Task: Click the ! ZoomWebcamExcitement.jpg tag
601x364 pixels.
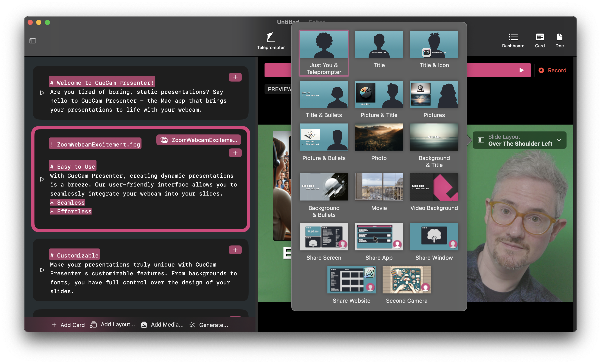Action: (x=95, y=144)
